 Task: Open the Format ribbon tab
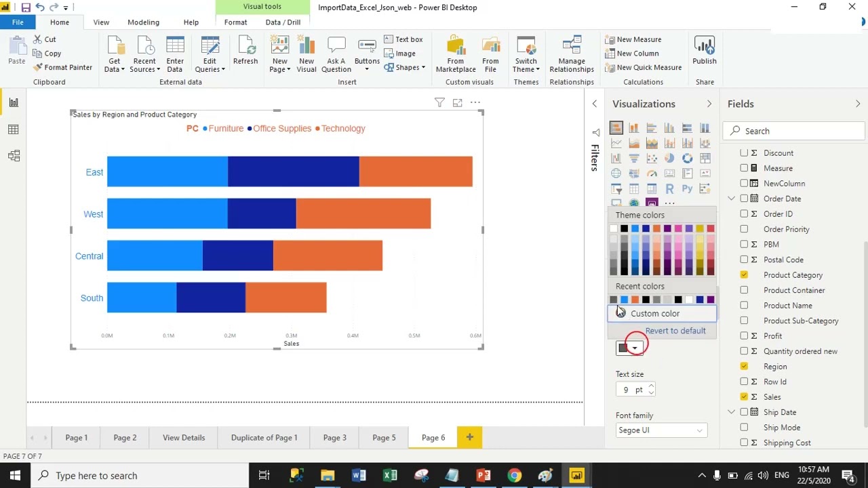point(235,22)
